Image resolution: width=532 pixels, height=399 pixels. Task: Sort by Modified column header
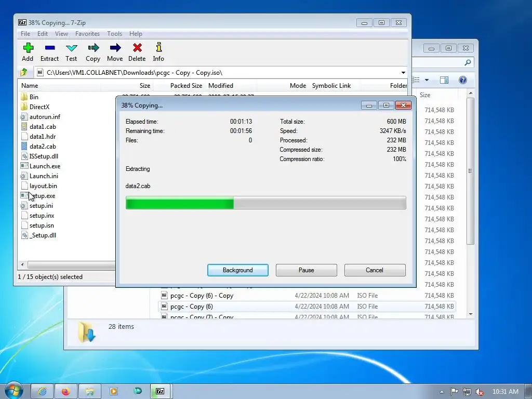(231, 86)
